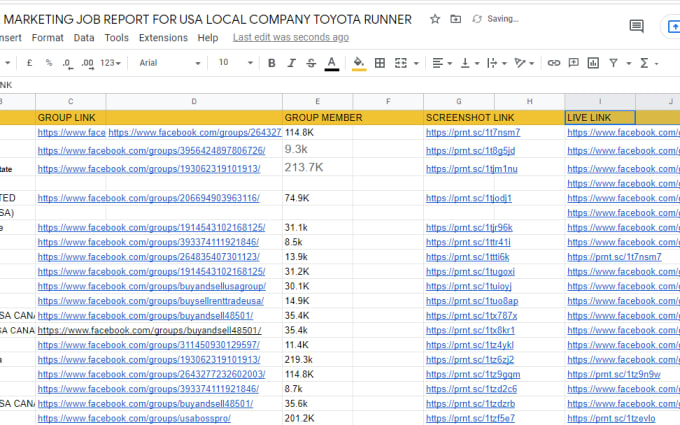680x425 pixels.
Task: Open the buyandsellusagroup Facebook link
Action: (152, 286)
